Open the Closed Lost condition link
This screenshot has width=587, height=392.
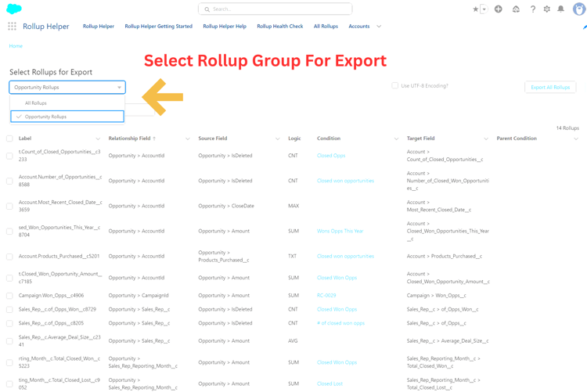coord(330,383)
